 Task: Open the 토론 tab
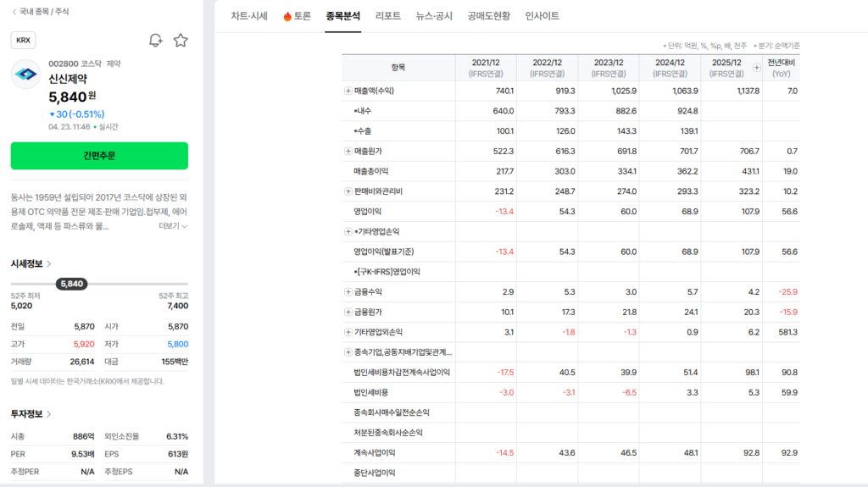coord(298,16)
